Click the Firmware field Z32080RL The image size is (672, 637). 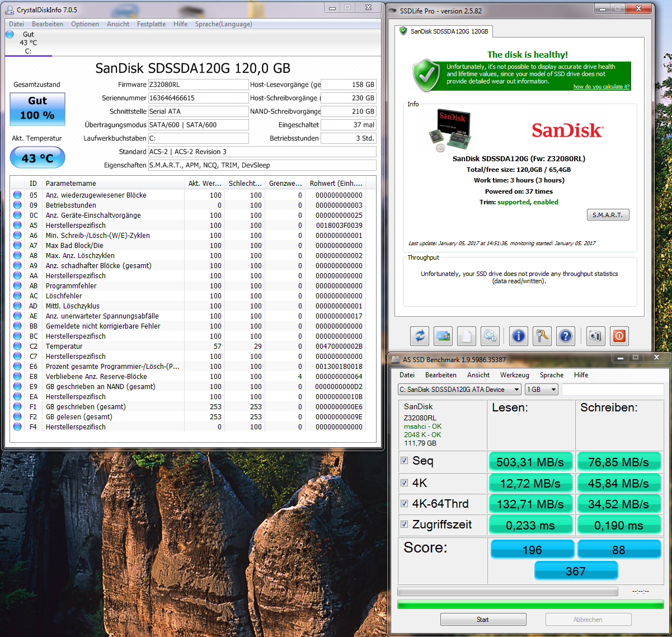coord(198,85)
